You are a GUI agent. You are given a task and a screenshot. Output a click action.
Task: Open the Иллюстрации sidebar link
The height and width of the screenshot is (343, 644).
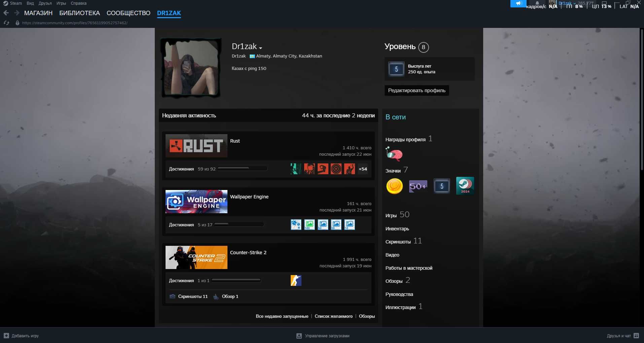[x=404, y=307]
